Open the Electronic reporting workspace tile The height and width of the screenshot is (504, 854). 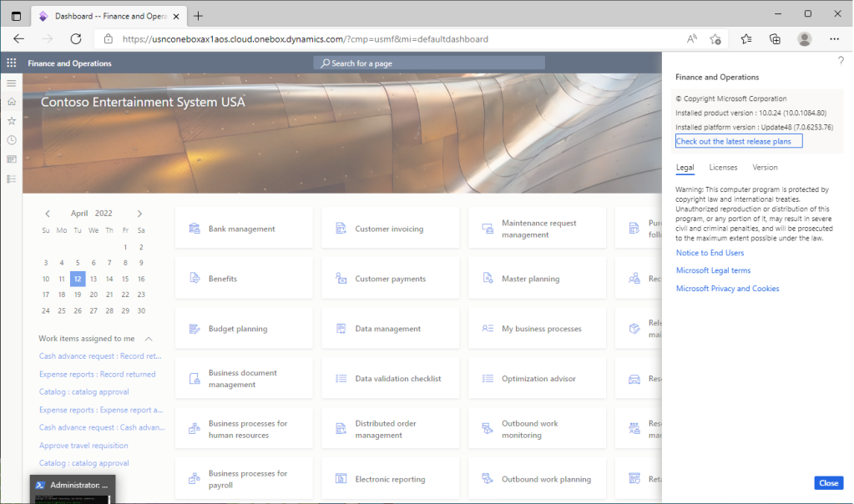point(391,479)
